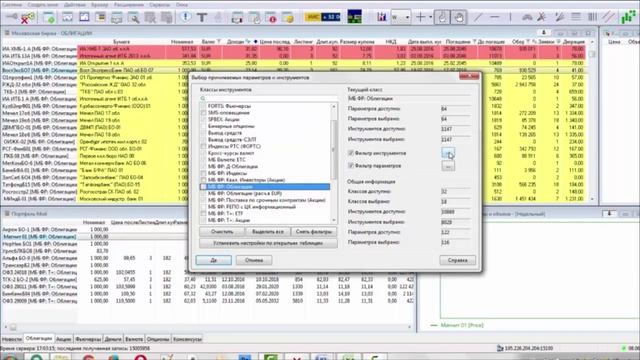Click the blue exclamation info icon in toolbar

[186, 17]
